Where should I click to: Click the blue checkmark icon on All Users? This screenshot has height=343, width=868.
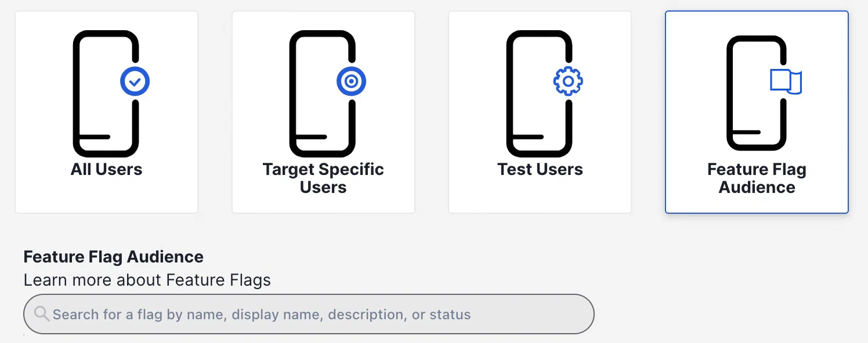[x=135, y=82]
